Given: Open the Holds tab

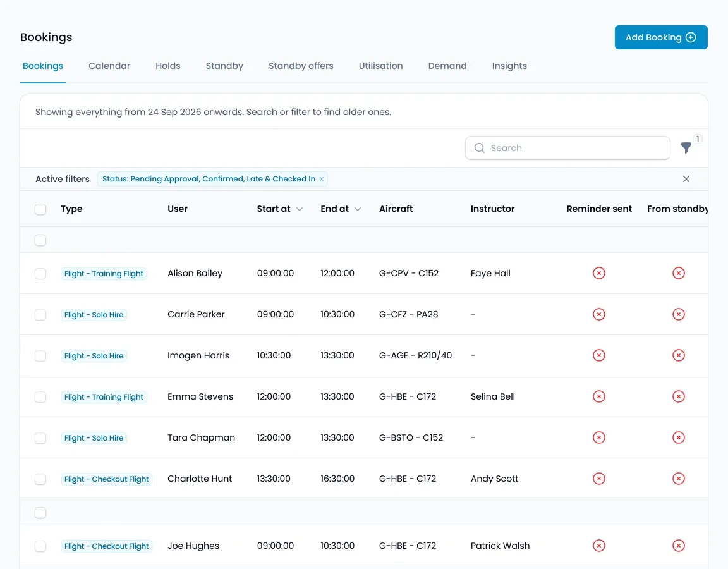Looking at the screenshot, I should coord(167,66).
